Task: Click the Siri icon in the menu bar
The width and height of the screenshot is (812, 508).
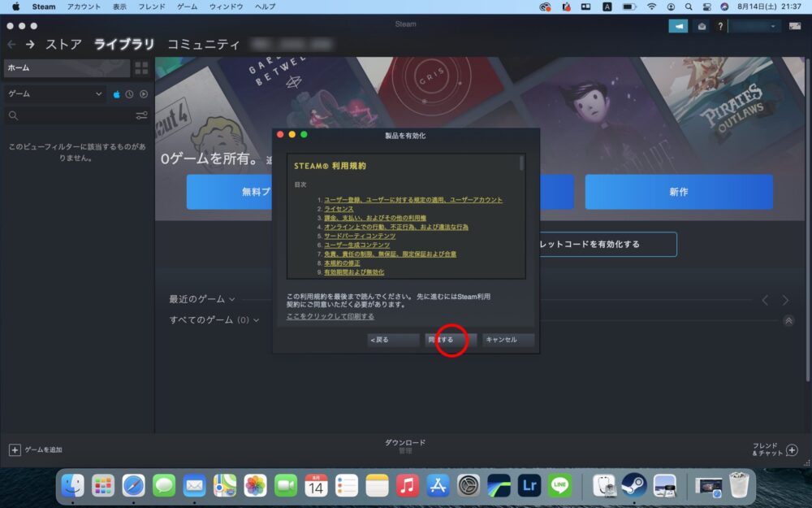Action: pos(724,7)
